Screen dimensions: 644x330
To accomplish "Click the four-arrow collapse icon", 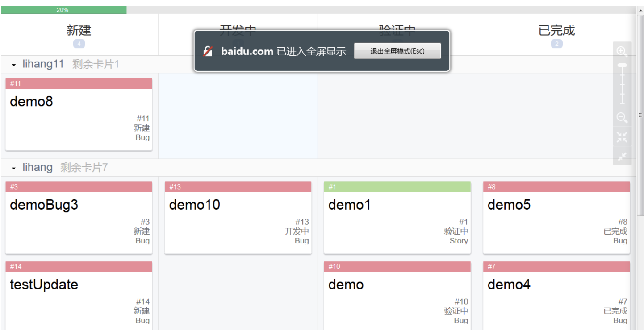I will (x=622, y=137).
